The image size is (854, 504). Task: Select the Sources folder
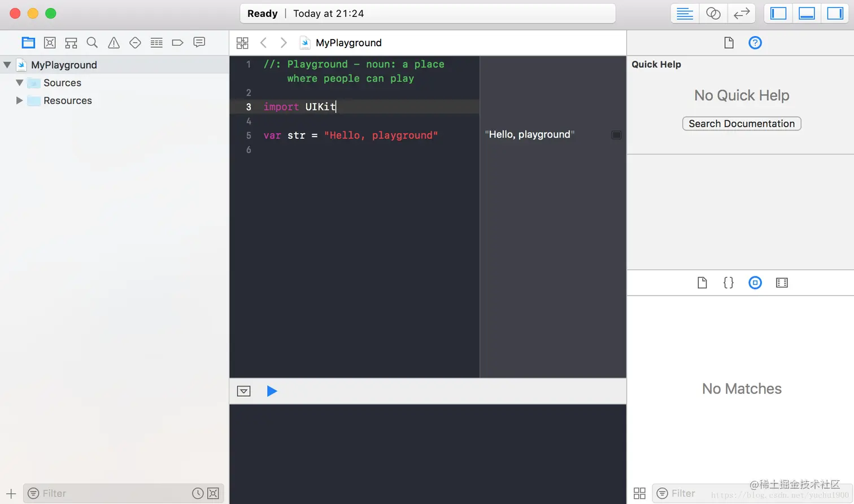click(62, 83)
